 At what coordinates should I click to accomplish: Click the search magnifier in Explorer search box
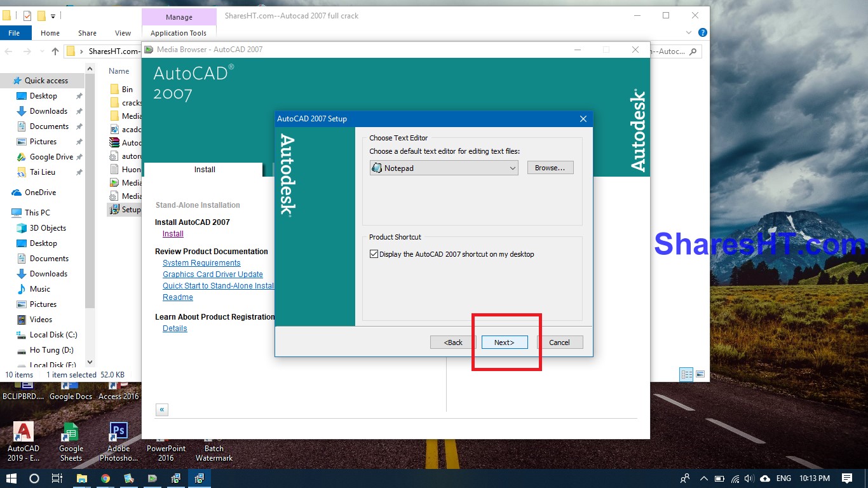(693, 51)
